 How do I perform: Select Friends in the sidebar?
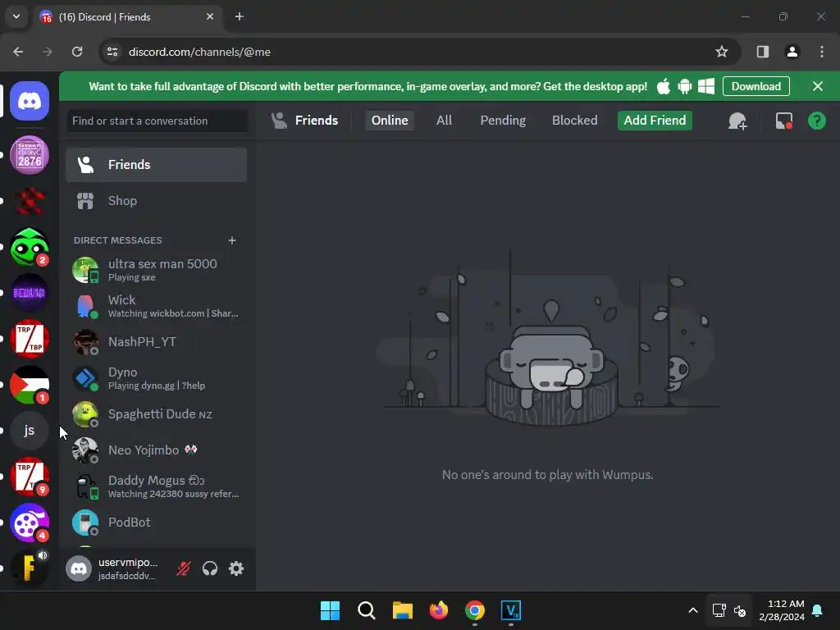[x=157, y=164]
